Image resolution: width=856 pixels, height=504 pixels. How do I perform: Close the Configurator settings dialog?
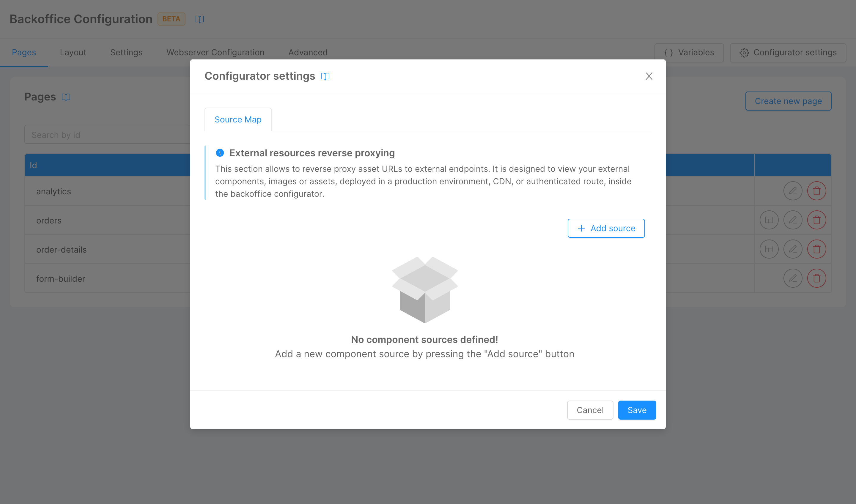click(649, 76)
